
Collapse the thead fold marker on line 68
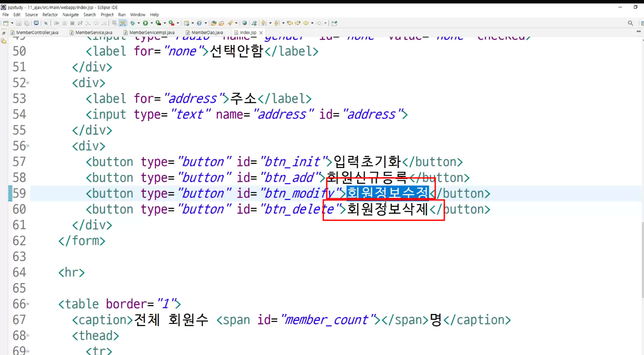click(x=28, y=336)
